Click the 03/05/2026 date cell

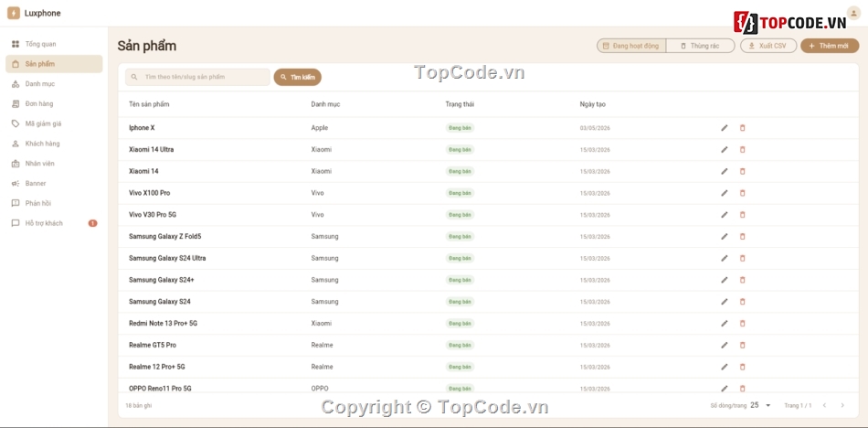point(595,128)
